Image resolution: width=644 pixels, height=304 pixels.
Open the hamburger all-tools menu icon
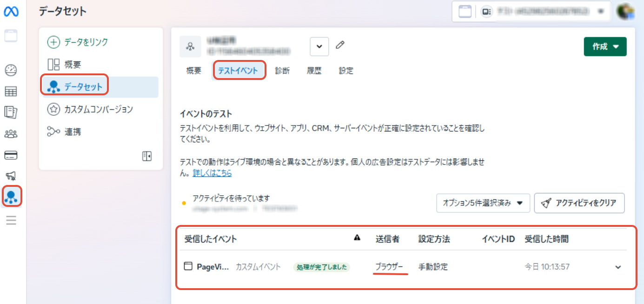(11, 220)
